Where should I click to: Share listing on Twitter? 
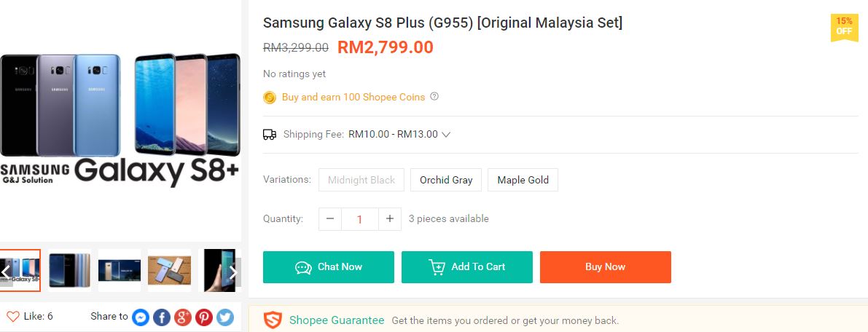click(x=224, y=317)
